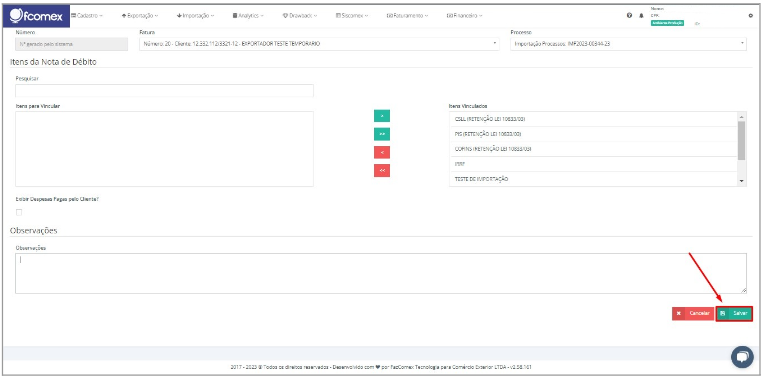Viewport: 762px width, 378px height.
Task: Expand the Processo dropdown
Action: [x=628, y=44]
